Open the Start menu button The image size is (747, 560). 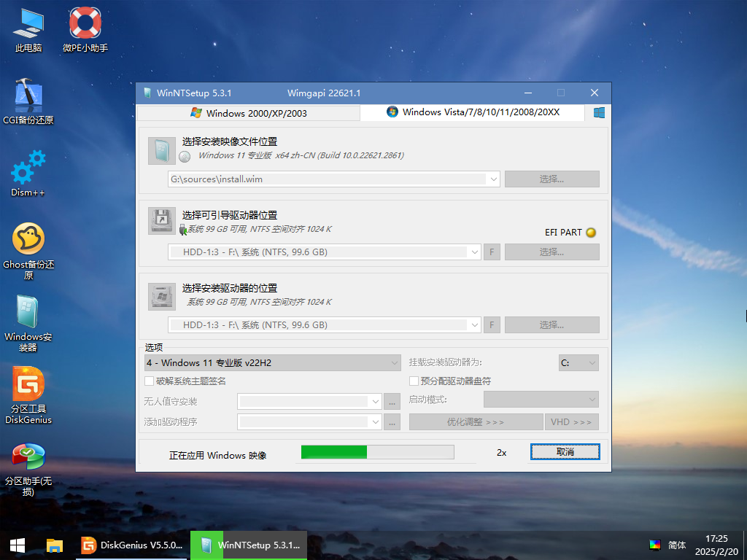(18, 545)
